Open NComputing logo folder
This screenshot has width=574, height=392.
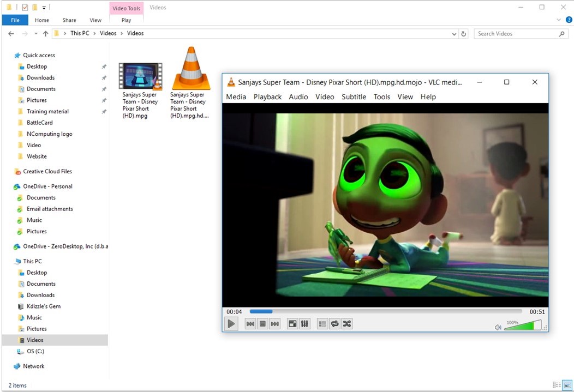[50, 134]
